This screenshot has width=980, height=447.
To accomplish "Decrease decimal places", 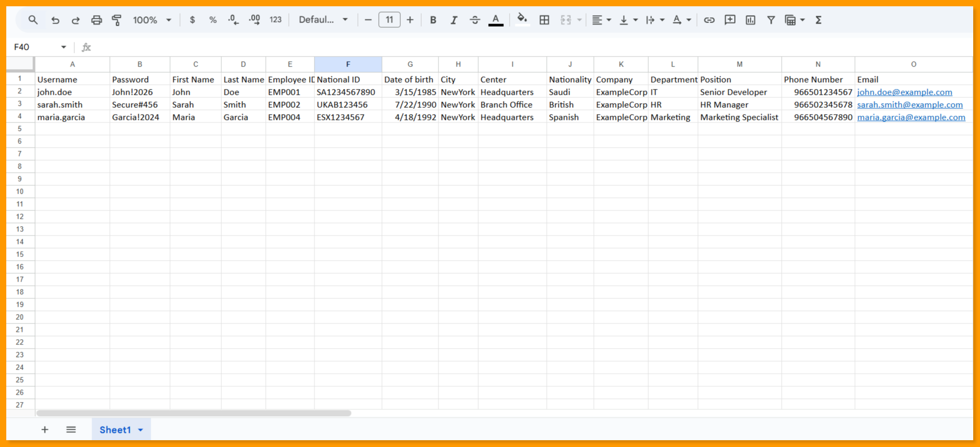I will pyautogui.click(x=233, y=20).
